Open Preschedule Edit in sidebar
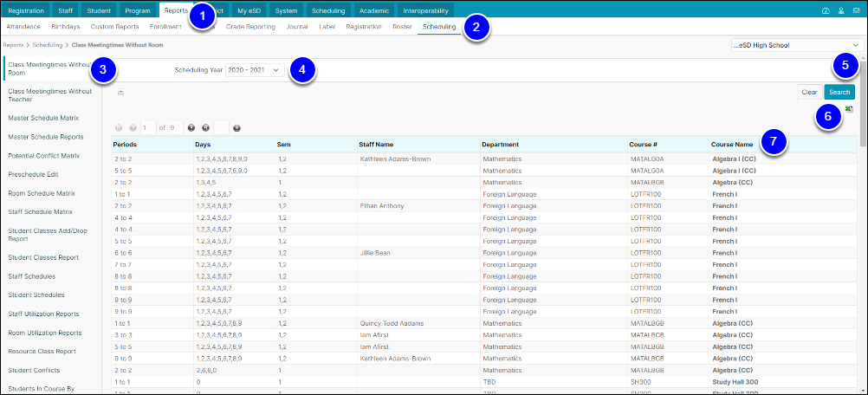 (33, 174)
